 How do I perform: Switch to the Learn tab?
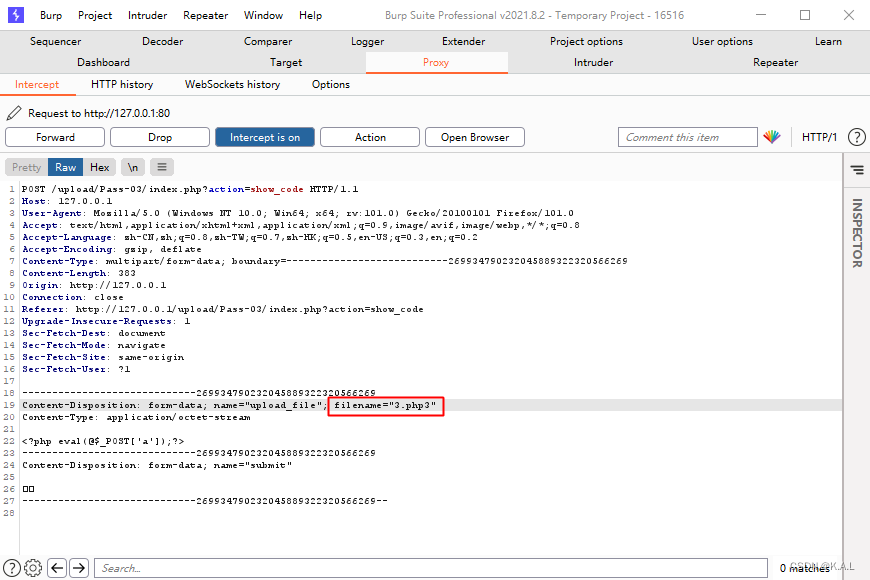[828, 41]
